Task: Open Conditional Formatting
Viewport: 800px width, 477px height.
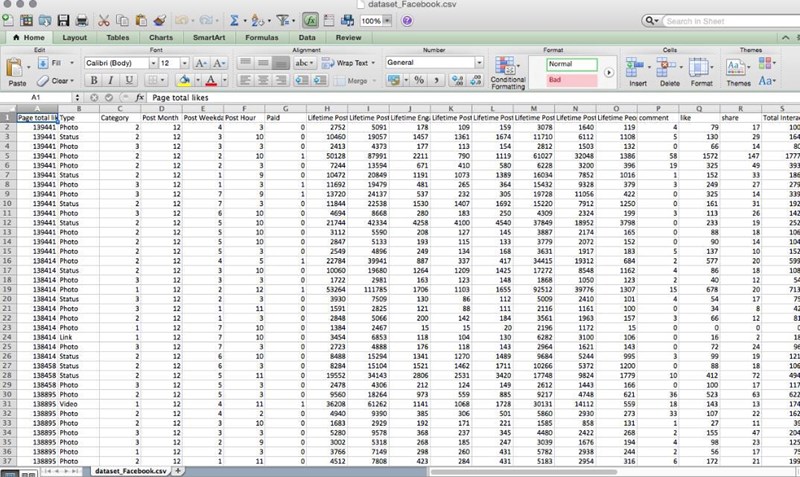Action: 508,69
